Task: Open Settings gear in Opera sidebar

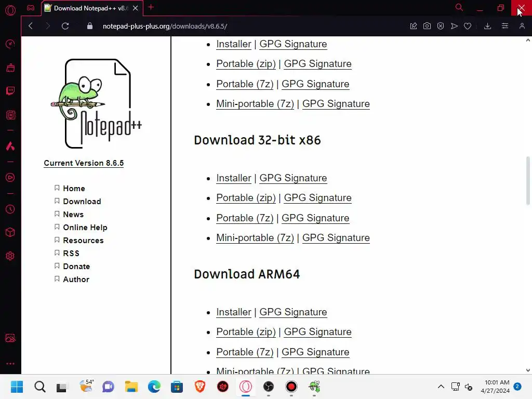Action: tap(10, 256)
